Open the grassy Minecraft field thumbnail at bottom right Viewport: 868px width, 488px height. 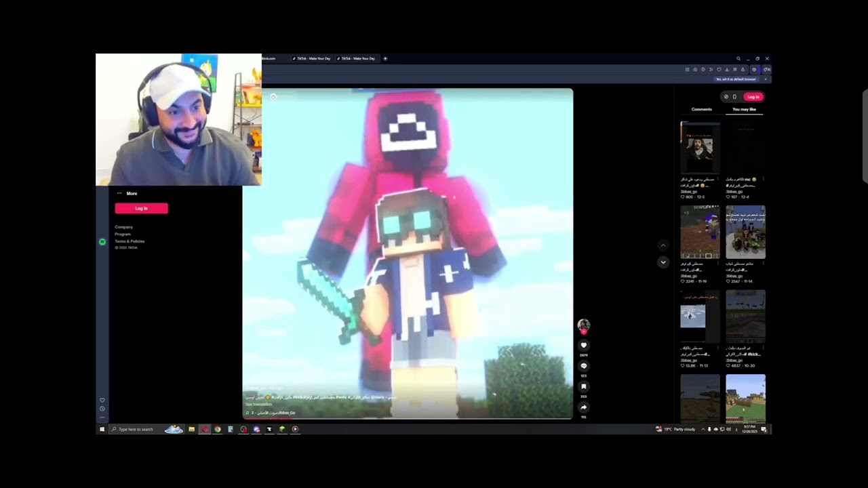click(x=745, y=399)
